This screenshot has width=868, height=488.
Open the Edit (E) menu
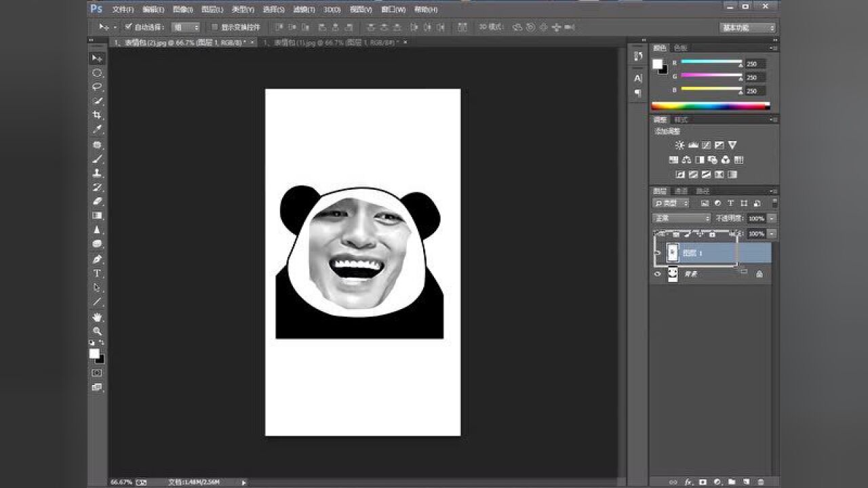153,9
